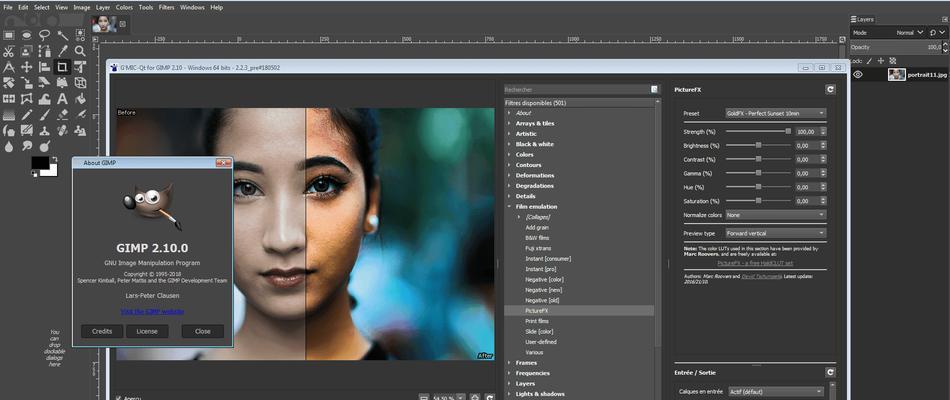Select the Color Picker eyedropper tool
Viewport: 950px width, 400px height.
62,51
